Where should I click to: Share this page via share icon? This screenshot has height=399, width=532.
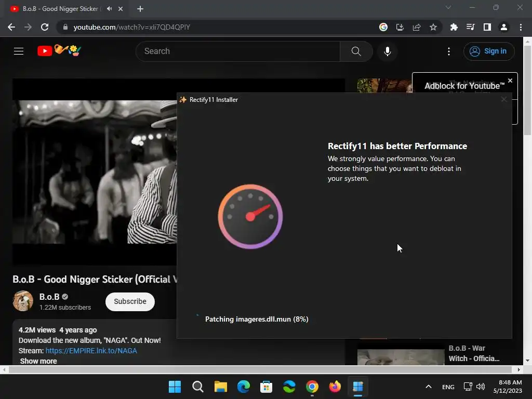pyautogui.click(x=417, y=27)
